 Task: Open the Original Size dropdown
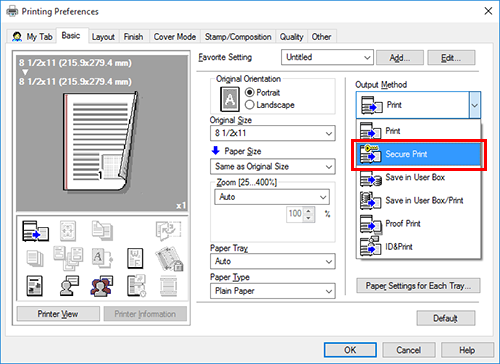[x=273, y=133]
